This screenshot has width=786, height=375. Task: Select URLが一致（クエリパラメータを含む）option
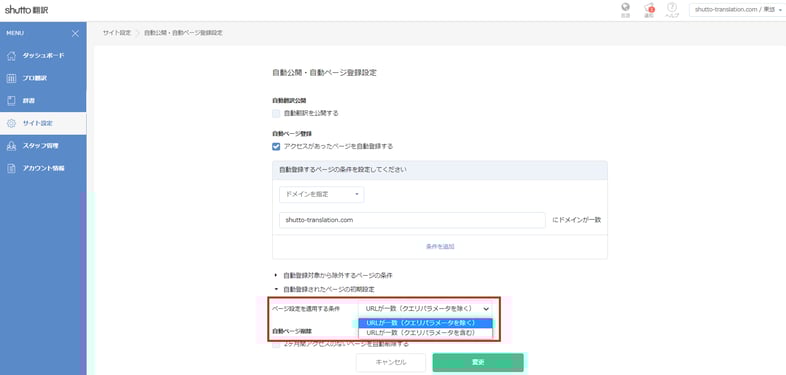coord(426,332)
